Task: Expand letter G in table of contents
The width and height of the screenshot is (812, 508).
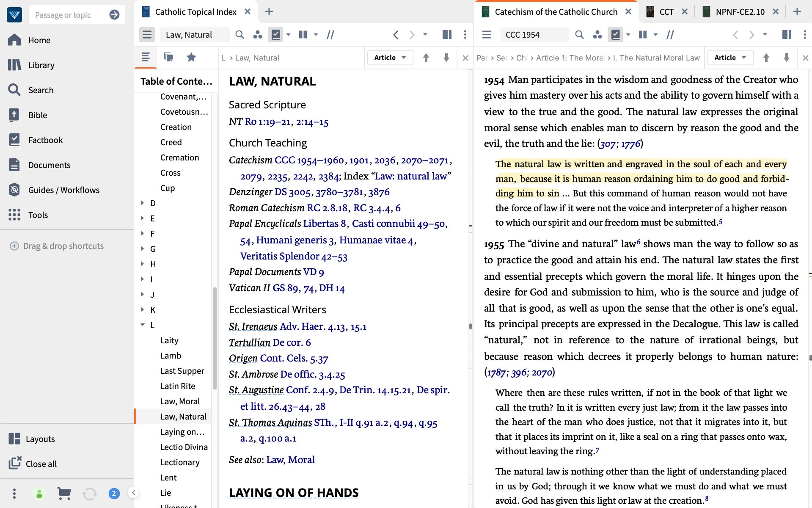Action: pos(143,249)
